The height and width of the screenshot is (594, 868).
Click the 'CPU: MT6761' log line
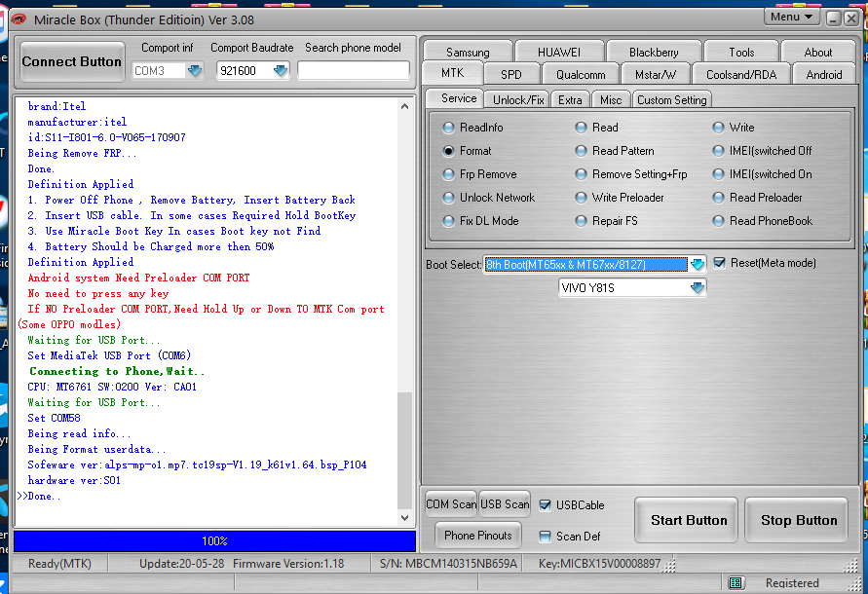pyautogui.click(x=112, y=387)
